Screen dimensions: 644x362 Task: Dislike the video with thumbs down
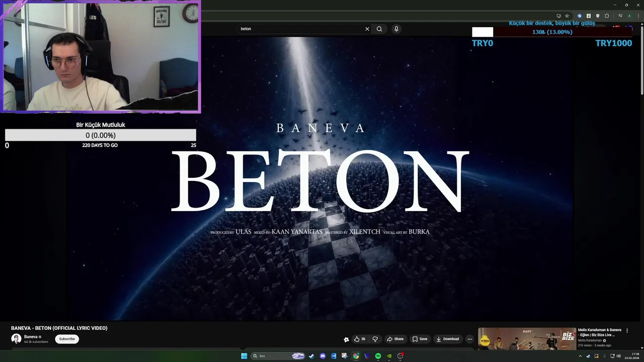pyautogui.click(x=375, y=339)
